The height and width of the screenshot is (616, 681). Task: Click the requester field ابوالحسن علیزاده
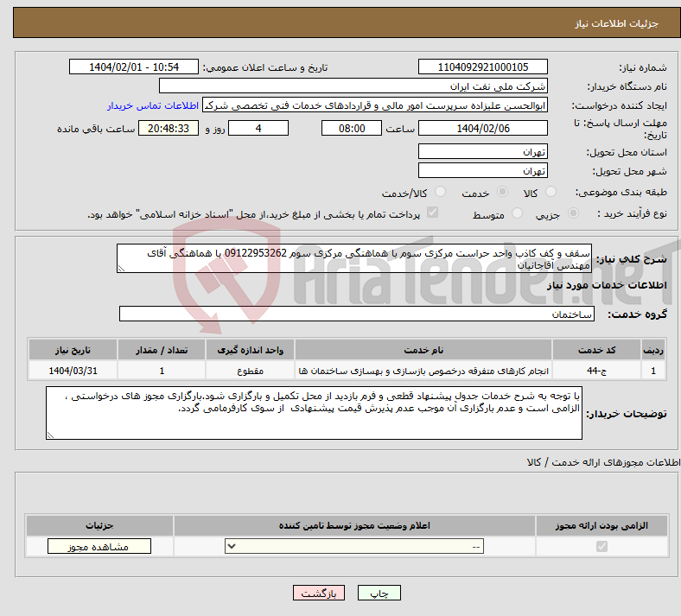click(375, 105)
